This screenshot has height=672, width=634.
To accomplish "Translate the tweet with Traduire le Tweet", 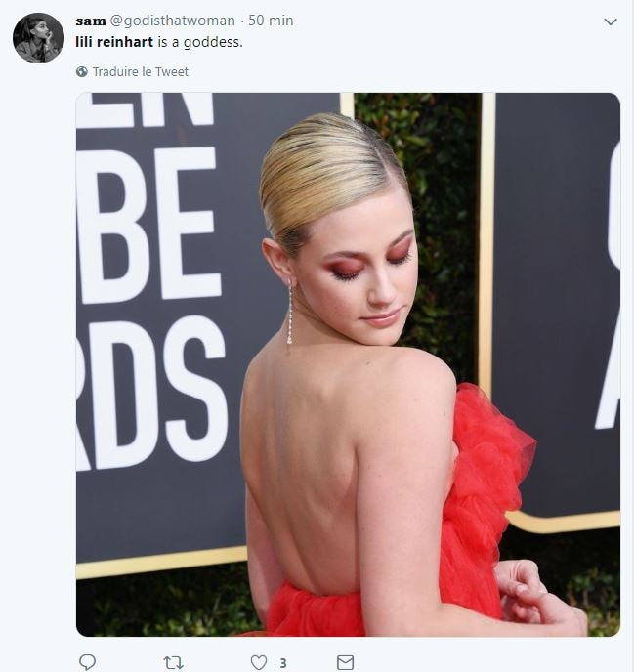I will [x=141, y=71].
